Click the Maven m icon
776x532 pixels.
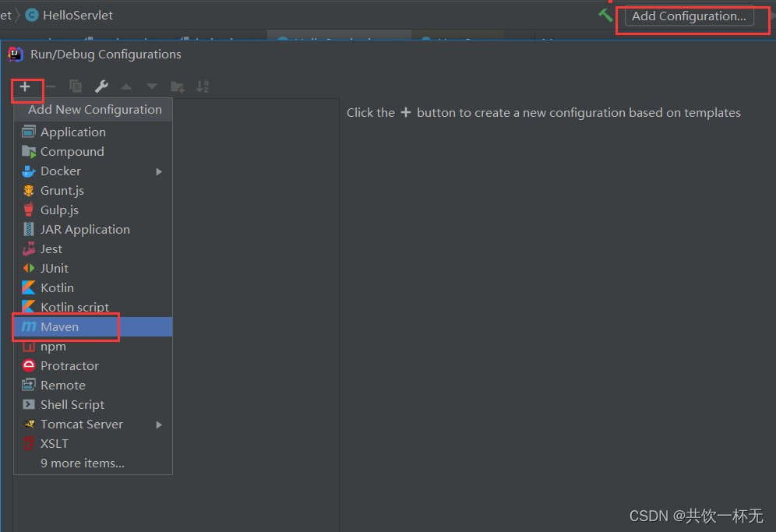click(x=29, y=326)
